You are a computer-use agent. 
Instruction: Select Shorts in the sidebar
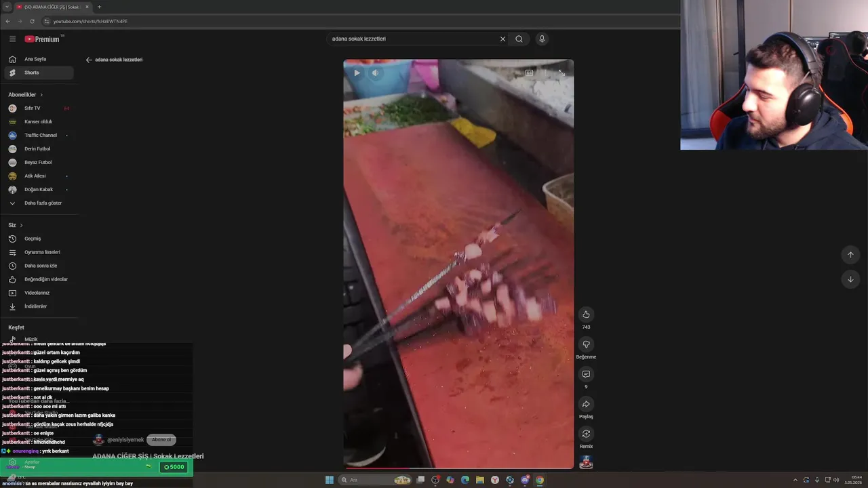[39, 73]
